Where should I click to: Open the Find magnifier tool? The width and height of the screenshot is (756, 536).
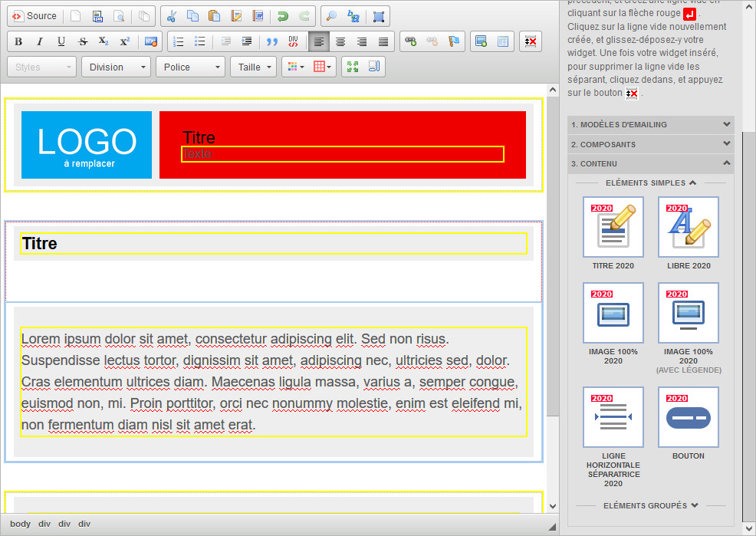331,16
